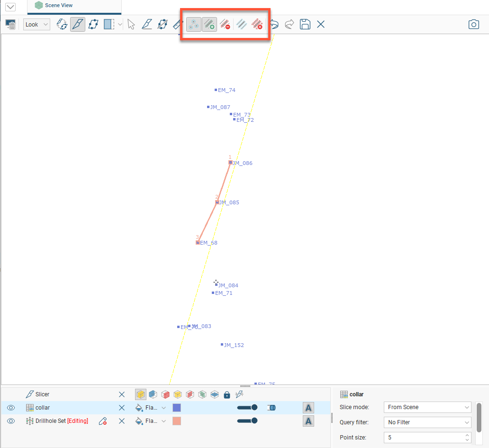This screenshot has width=489, height=448.
Task: Open the tab list dropdown chevron
Action: [x=10, y=7]
